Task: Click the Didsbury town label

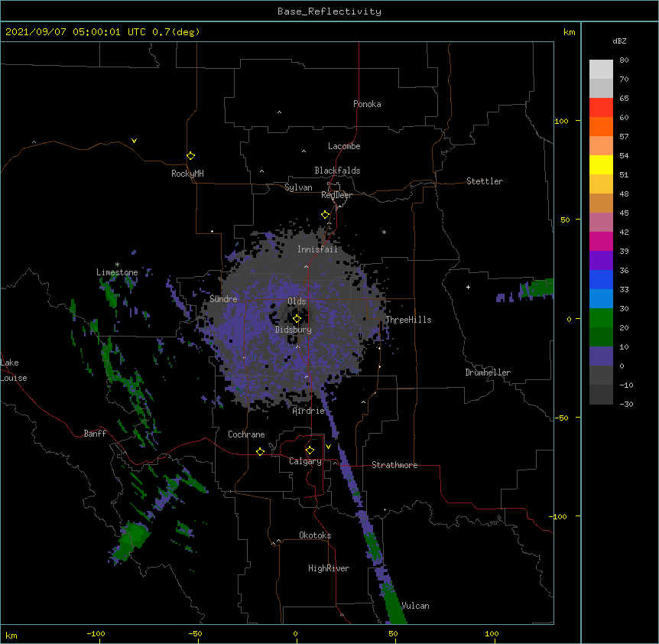Action: 294,330
